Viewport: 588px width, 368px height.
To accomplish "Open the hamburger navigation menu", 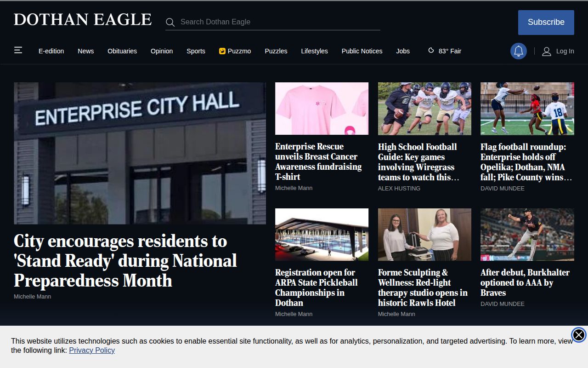I will (x=18, y=50).
